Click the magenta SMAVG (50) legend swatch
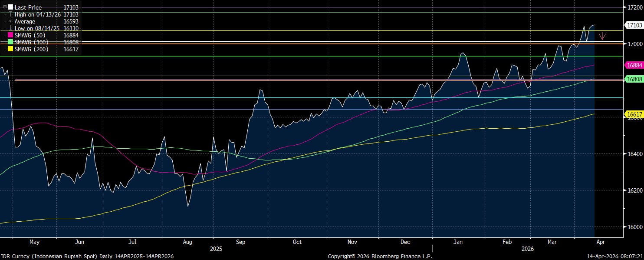Screen dimensions: 644x260 coord(10,35)
